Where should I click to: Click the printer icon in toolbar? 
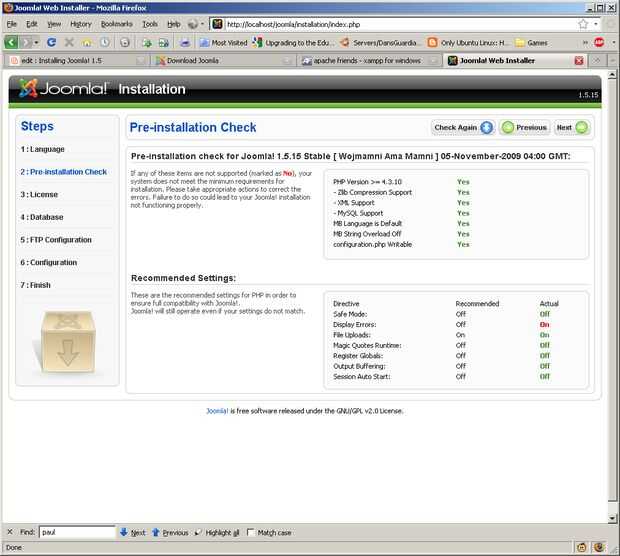pos(185,42)
